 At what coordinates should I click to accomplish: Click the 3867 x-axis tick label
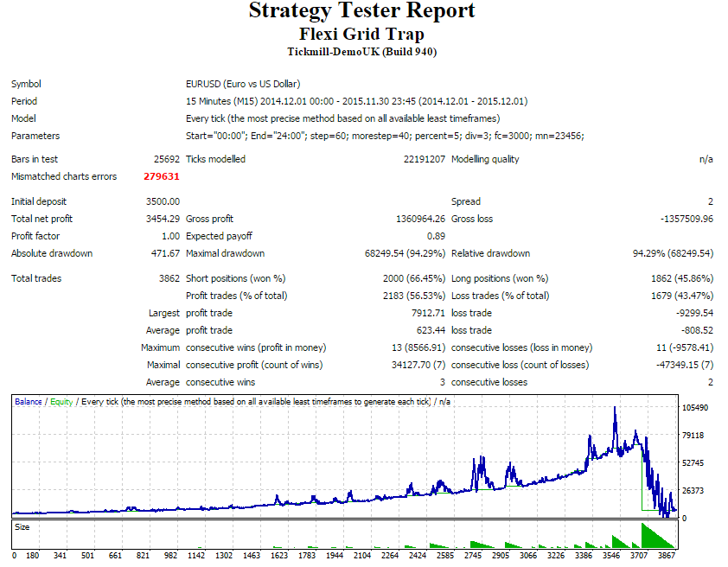tap(667, 556)
